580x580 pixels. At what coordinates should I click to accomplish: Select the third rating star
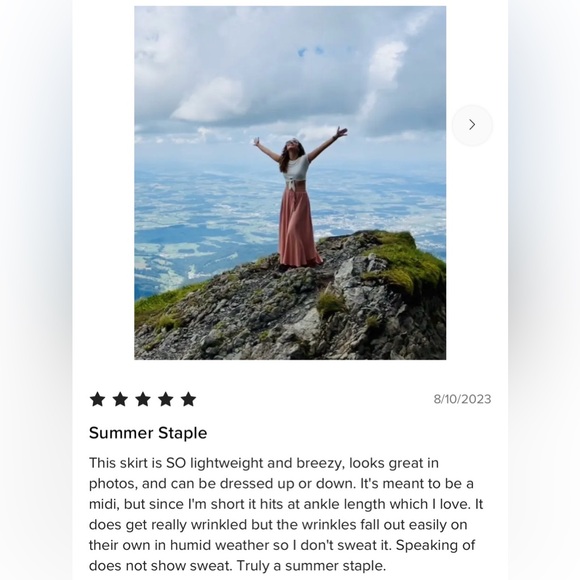(x=143, y=399)
